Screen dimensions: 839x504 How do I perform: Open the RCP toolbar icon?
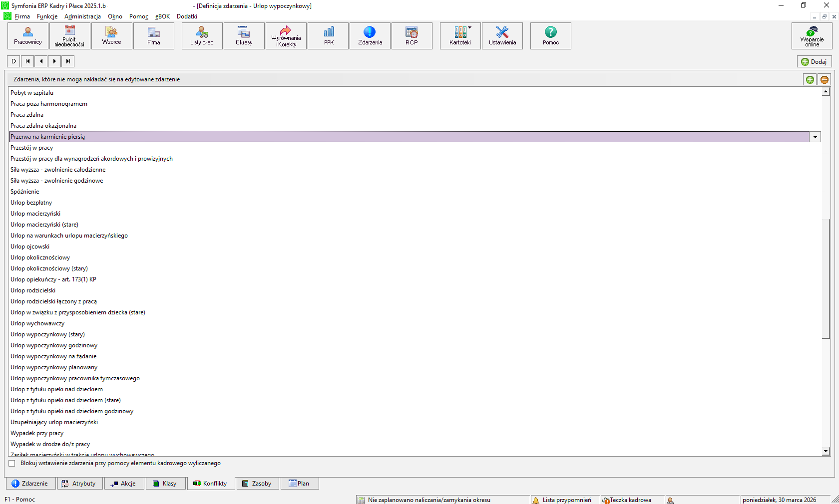point(412,36)
